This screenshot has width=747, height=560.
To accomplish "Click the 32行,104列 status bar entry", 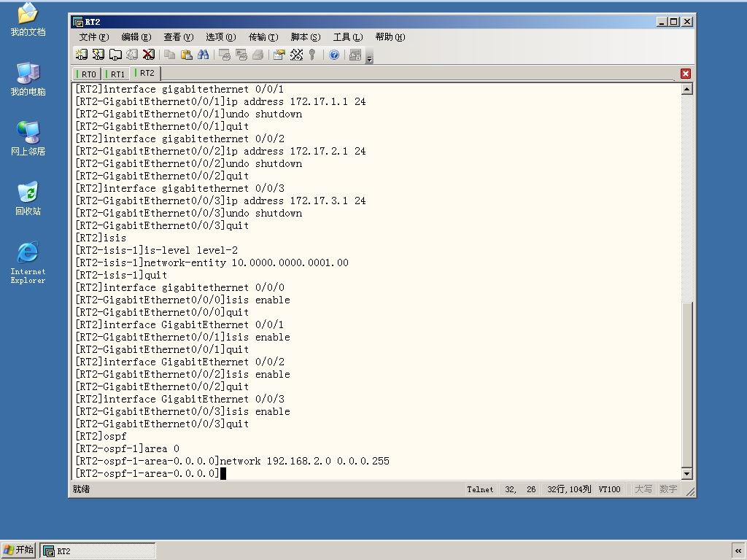I will click(569, 489).
